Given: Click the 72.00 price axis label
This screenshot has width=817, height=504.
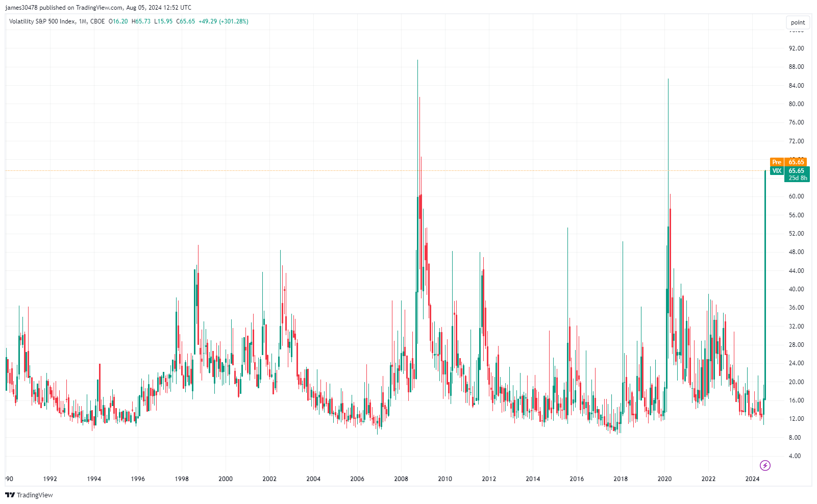Looking at the screenshot, I should click(x=796, y=141).
